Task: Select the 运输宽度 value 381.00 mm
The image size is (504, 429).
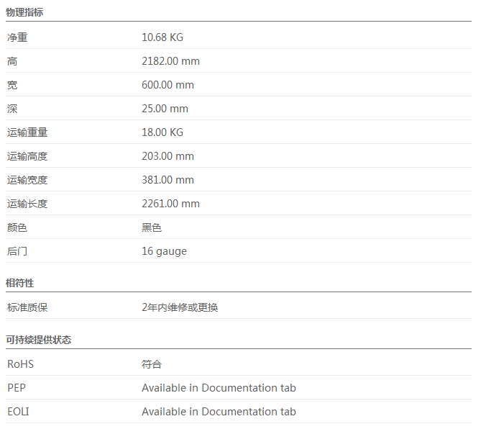Action: [x=168, y=180]
